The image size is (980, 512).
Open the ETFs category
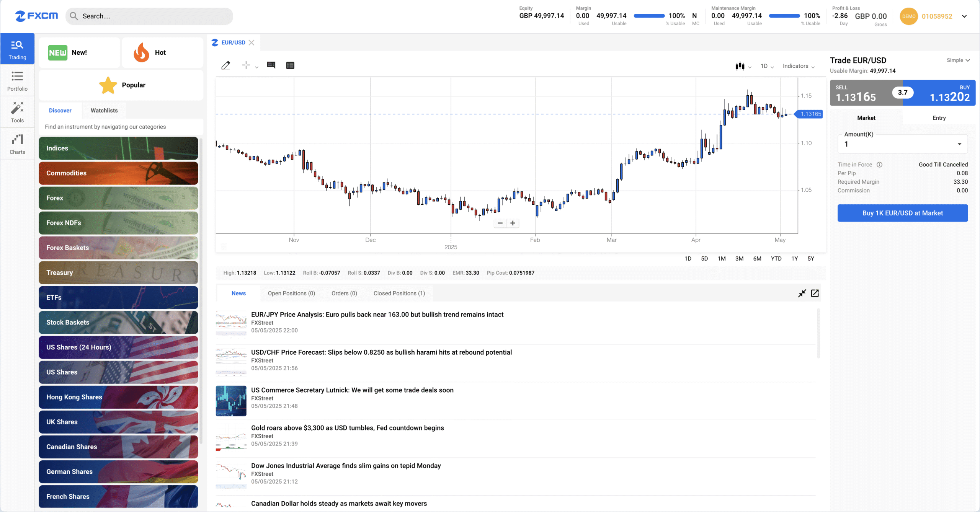click(118, 298)
